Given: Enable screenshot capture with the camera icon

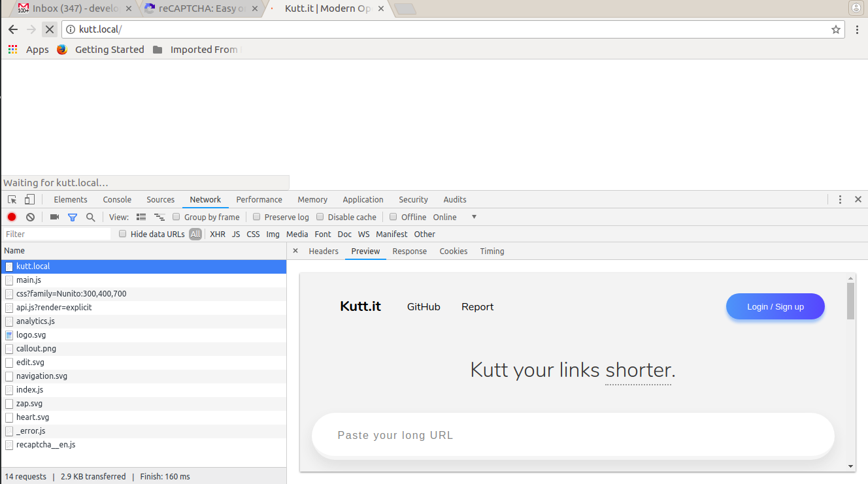Looking at the screenshot, I should (54, 216).
